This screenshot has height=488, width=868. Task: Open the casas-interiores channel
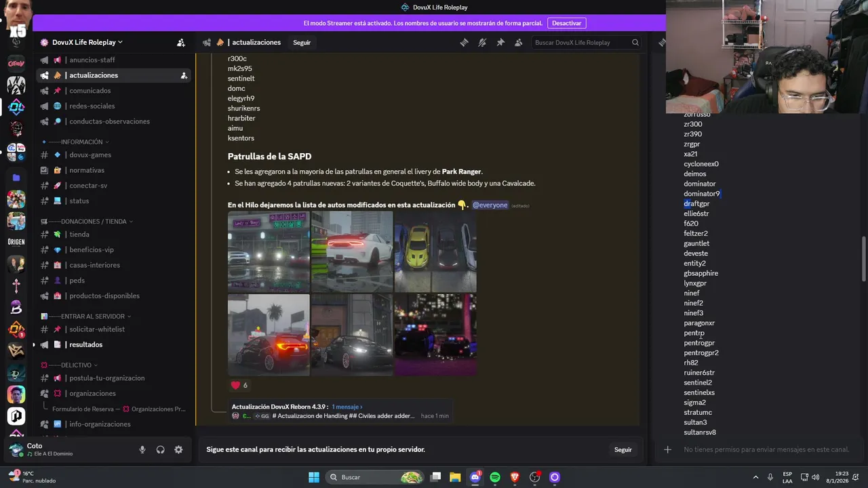tap(94, 265)
